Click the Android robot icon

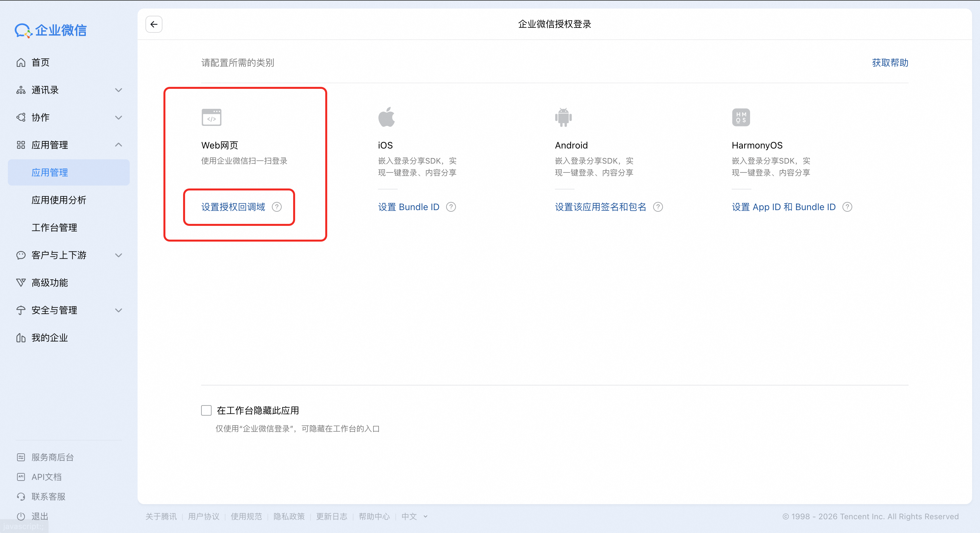563,117
